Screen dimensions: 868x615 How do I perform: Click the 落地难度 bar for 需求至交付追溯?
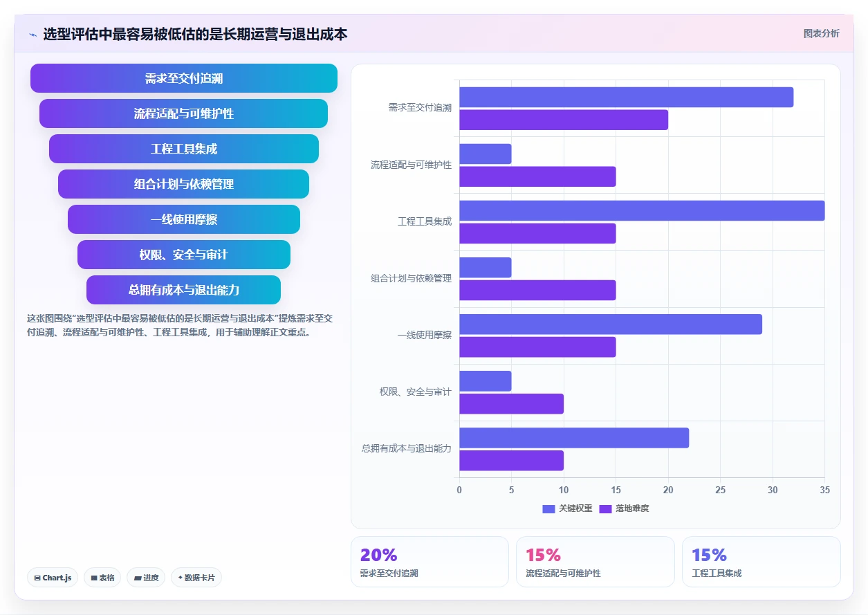564,120
